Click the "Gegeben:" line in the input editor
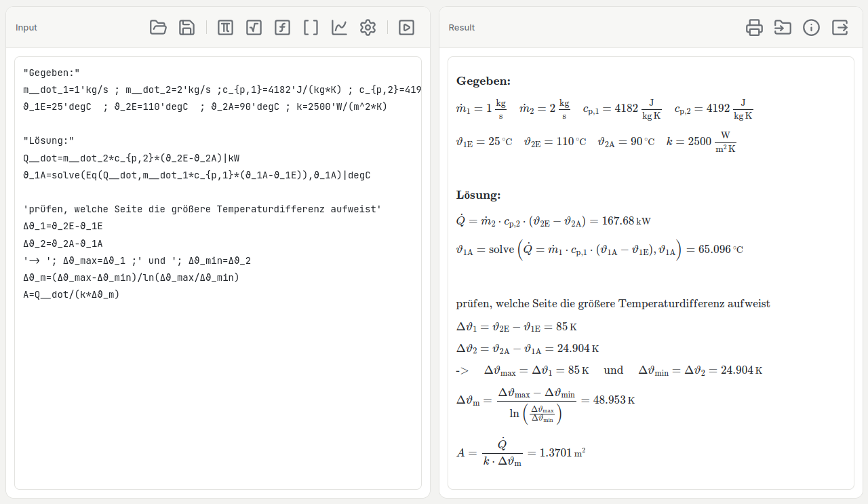This screenshot has height=504, width=868. point(52,73)
